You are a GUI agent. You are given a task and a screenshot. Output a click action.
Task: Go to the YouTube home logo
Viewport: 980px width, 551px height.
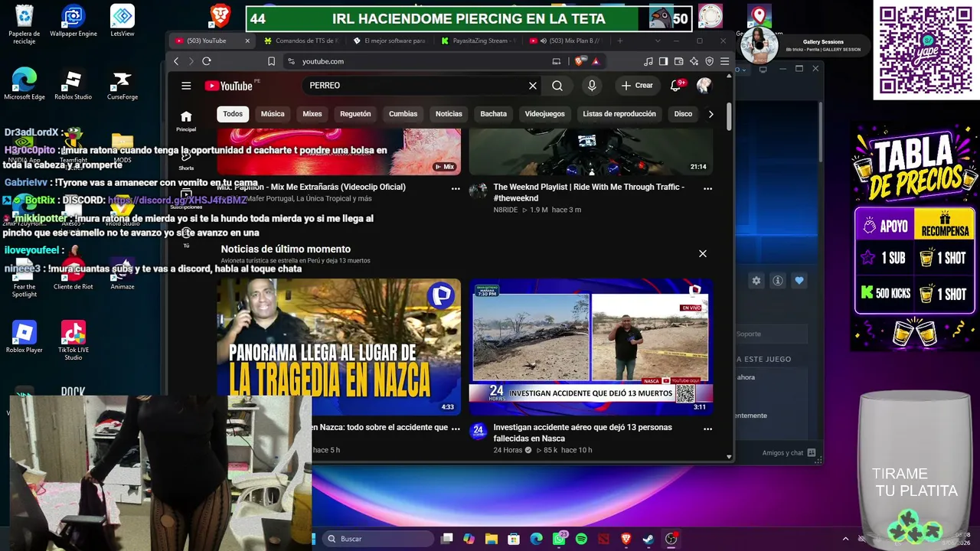pos(229,86)
